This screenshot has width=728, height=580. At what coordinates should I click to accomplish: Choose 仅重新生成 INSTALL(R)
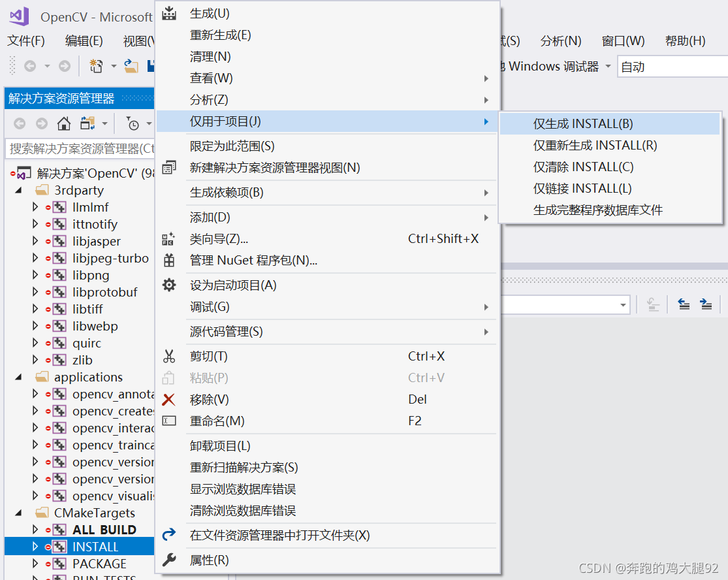610,146
